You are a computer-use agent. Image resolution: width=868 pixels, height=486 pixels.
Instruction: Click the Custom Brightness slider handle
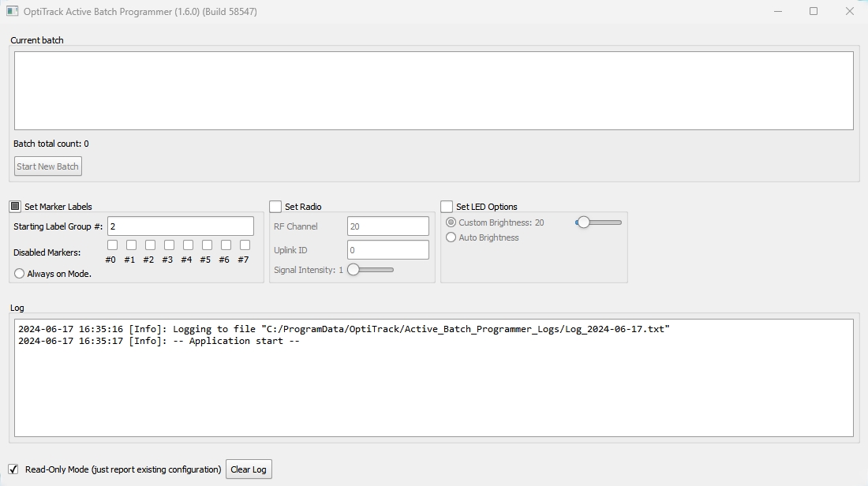(x=583, y=222)
